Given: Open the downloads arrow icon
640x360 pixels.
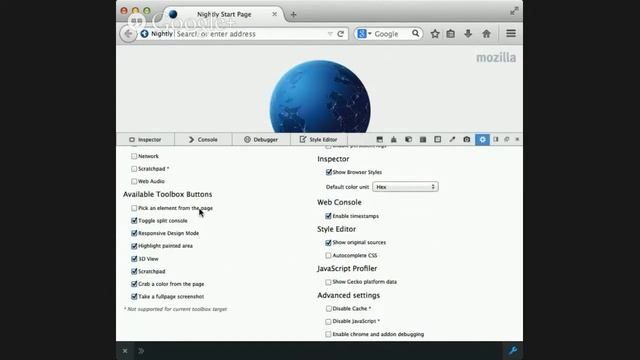Looking at the screenshot, I should pos(468,34).
